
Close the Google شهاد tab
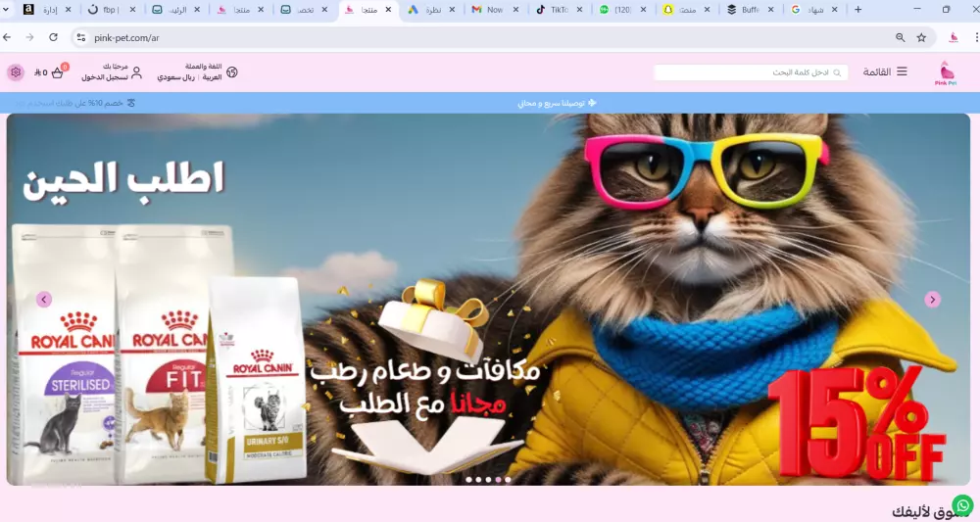[834, 10]
